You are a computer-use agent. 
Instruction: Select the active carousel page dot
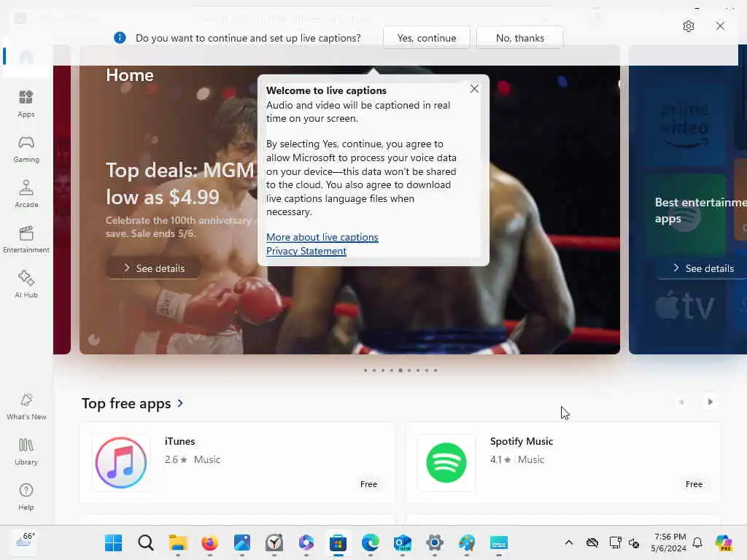tap(400, 370)
